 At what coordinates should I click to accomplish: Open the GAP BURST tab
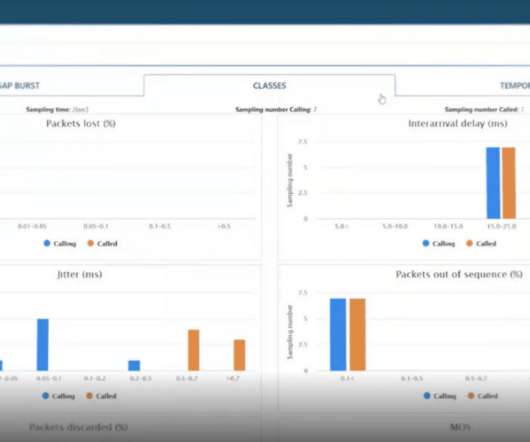point(20,85)
